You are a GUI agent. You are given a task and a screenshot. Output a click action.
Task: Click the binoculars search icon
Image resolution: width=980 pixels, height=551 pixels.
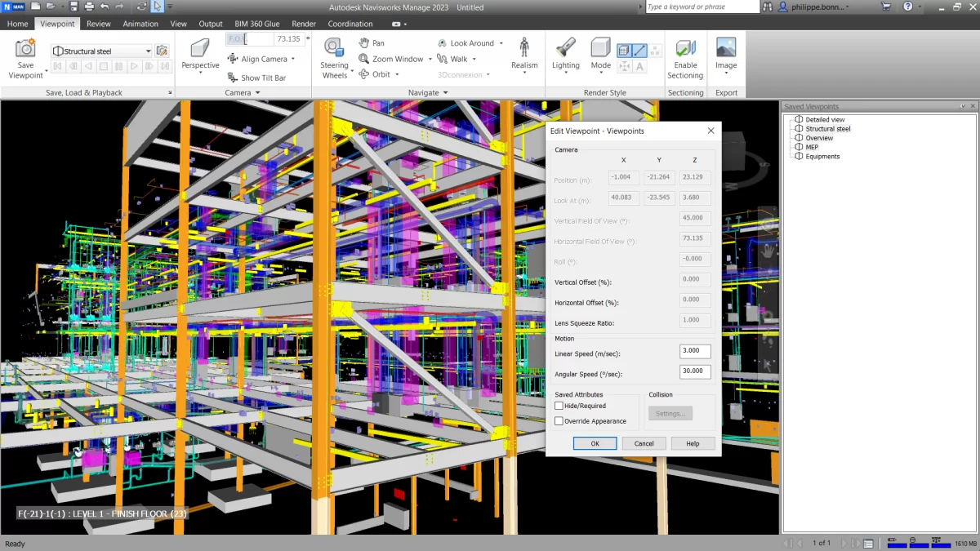768,7
